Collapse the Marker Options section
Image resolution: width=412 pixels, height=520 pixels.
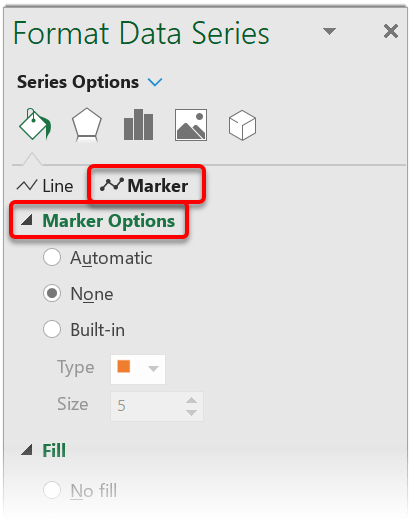click(x=27, y=220)
